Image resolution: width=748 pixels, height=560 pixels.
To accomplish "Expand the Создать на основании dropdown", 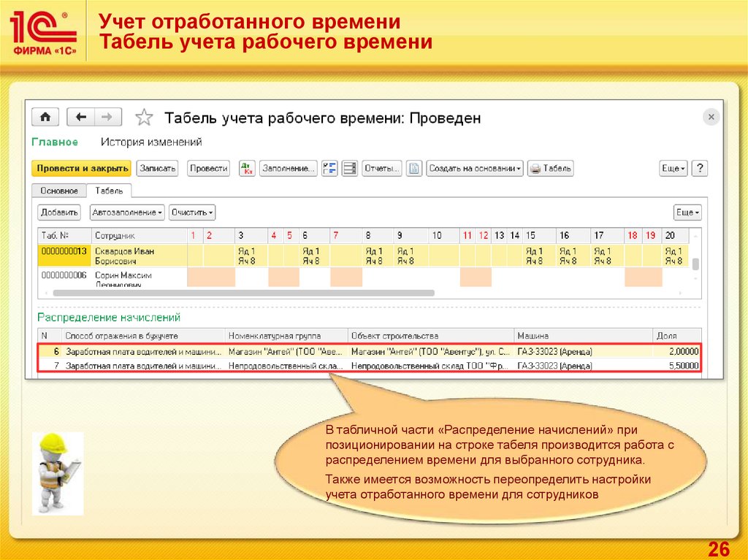I will coord(475,169).
